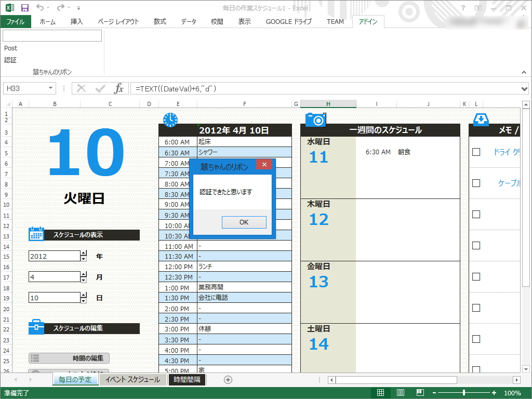Select column H header

[x=328, y=104]
